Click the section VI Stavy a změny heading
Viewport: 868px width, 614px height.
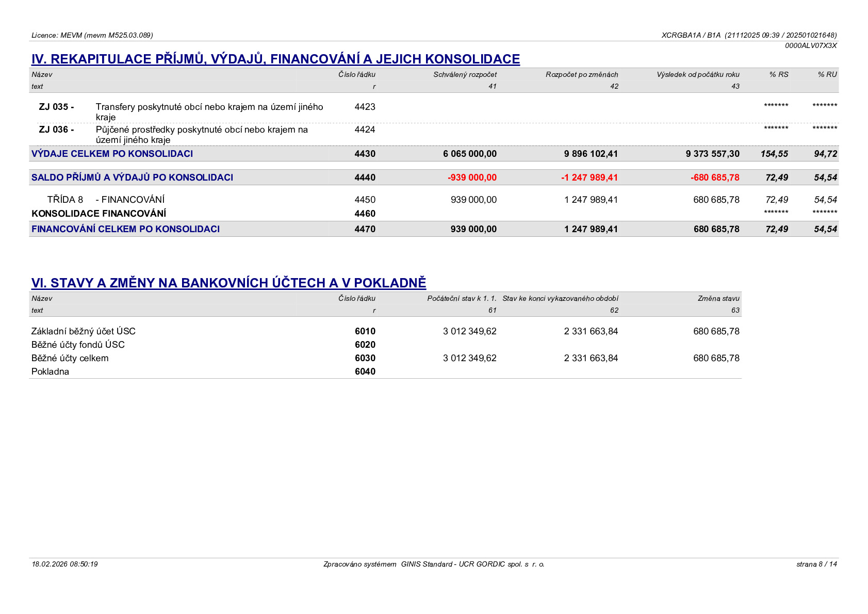(x=228, y=283)
